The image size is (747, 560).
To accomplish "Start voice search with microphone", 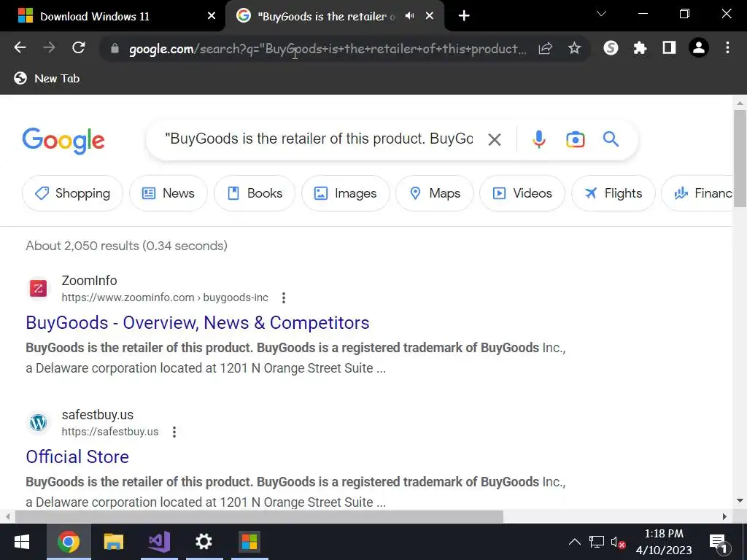I will (539, 139).
